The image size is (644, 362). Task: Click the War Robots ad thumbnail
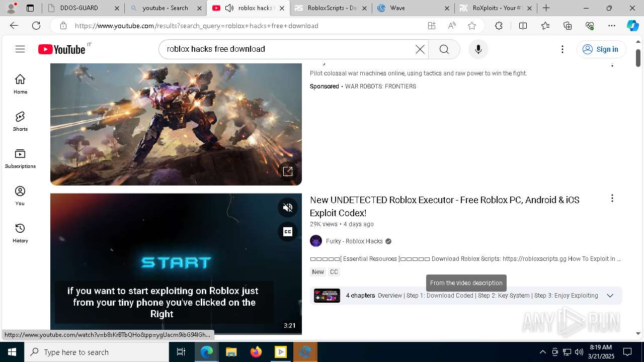point(176,124)
